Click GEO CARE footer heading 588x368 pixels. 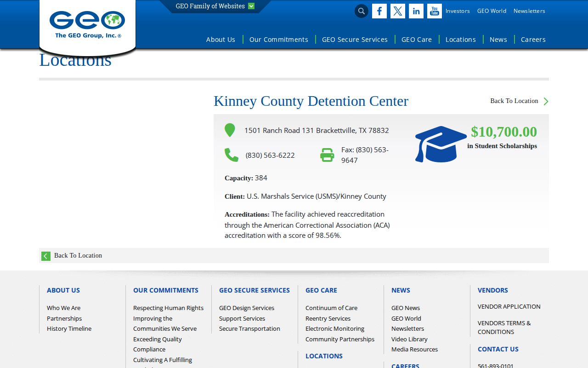tap(321, 290)
